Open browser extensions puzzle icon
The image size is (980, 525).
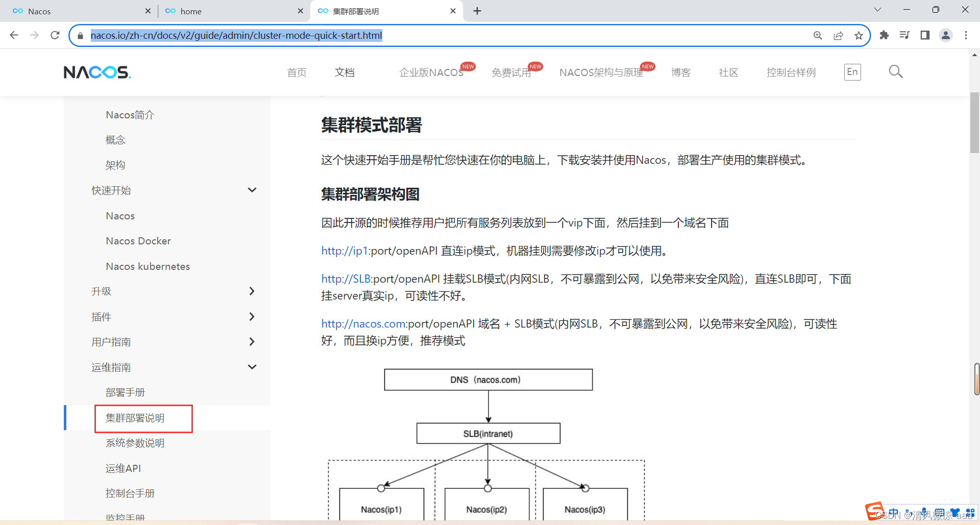point(884,35)
